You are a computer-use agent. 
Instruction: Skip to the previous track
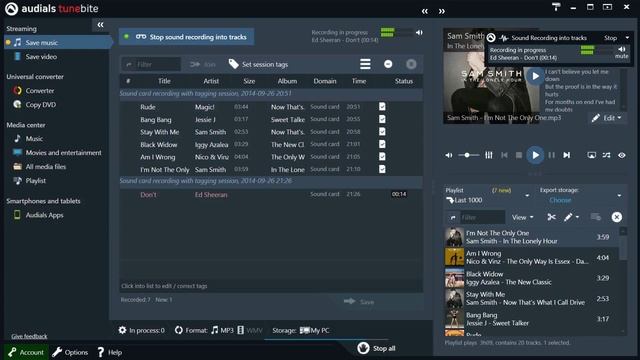coord(504,155)
